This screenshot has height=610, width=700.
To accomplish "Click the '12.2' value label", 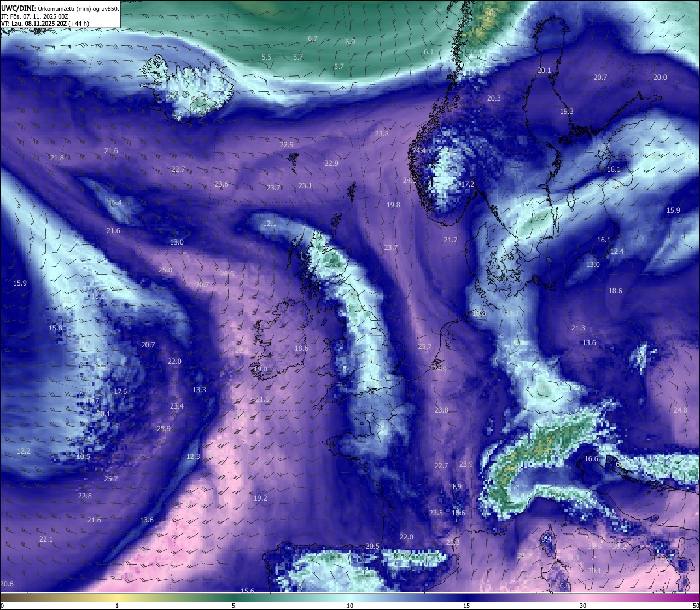I will pyautogui.click(x=24, y=451).
